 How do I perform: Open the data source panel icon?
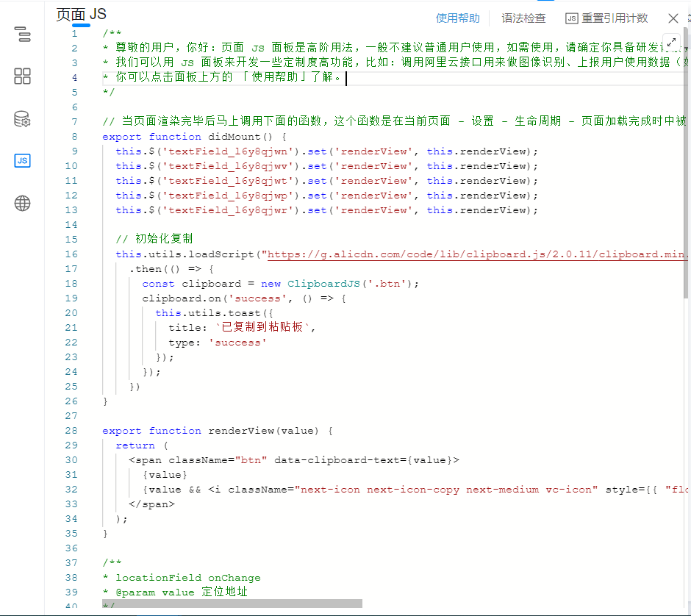[x=22, y=119]
